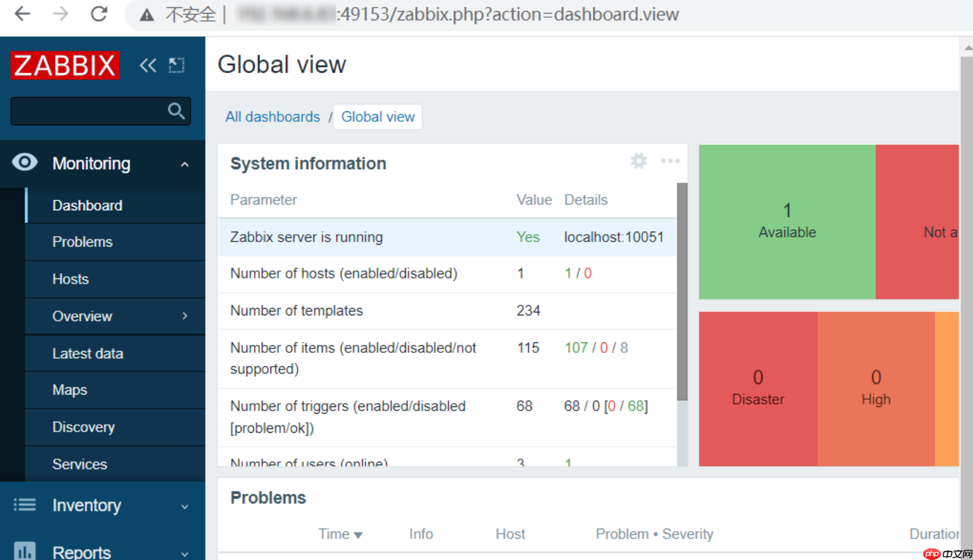
Task: Open Problems in Monitoring menu
Action: (82, 242)
